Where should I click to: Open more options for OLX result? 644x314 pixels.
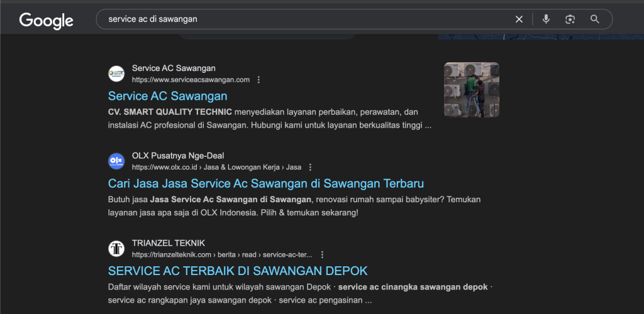[310, 167]
